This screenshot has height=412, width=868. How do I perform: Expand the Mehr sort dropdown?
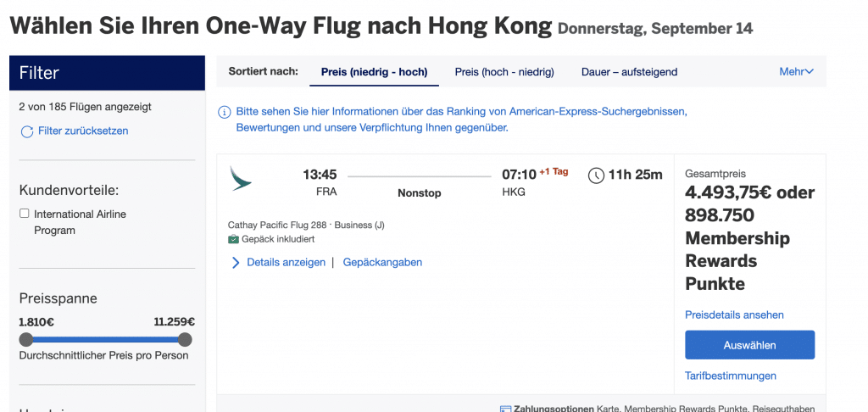tap(796, 72)
